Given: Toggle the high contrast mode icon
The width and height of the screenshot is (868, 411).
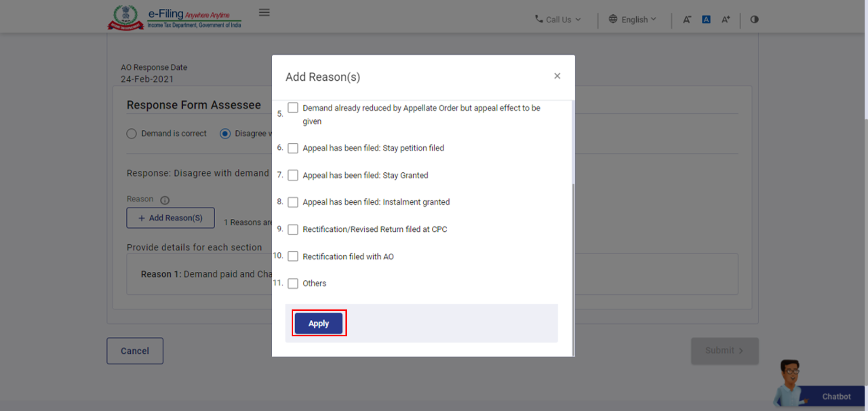Looking at the screenshot, I should pyautogui.click(x=754, y=20).
